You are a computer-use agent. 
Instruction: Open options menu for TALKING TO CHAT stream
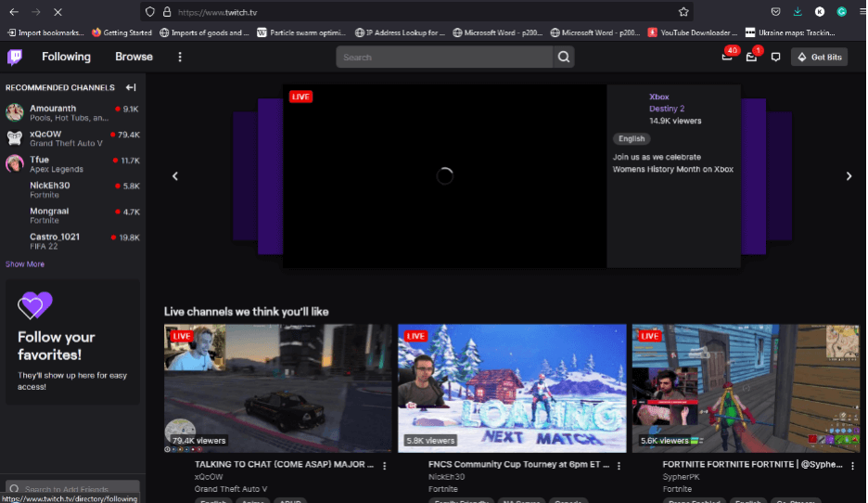point(384,467)
